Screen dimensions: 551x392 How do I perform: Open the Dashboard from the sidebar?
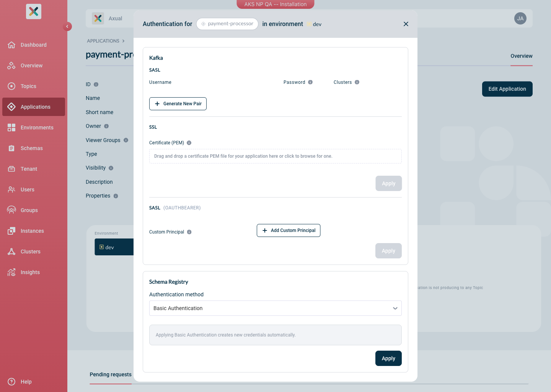33,45
